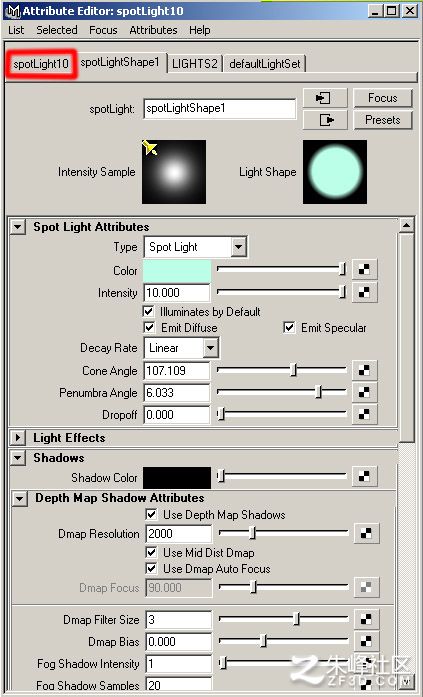423x697 pixels.
Task: Uncheck Use Dmap Auto Focus
Action: pyautogui.click(x=152, y=569)
